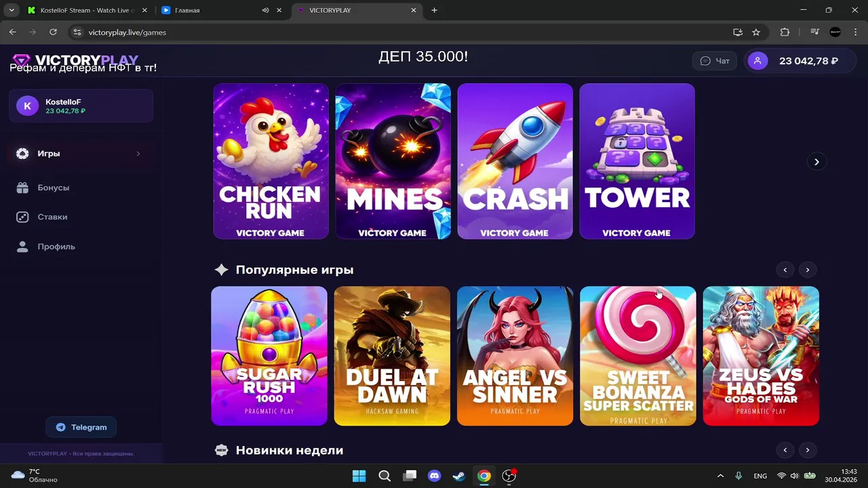868x488 pixels.
Task: Click Популярные игры heading text
Action: click(x=294, y=270)
